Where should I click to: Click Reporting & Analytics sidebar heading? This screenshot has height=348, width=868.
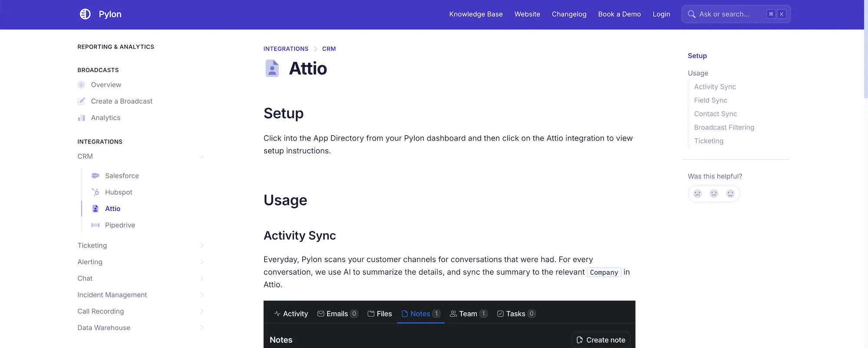point(116,47)
